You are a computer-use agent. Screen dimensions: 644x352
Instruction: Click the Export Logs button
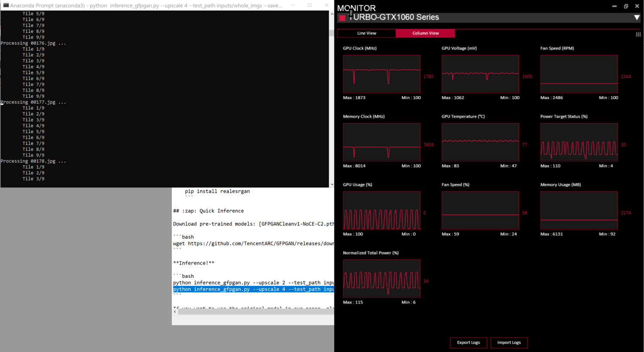[x=468, y=343]
